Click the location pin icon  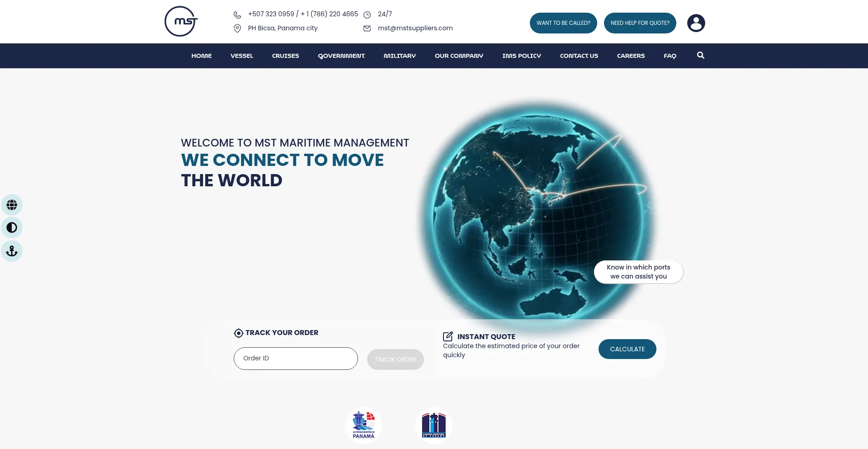coord(237,28)
